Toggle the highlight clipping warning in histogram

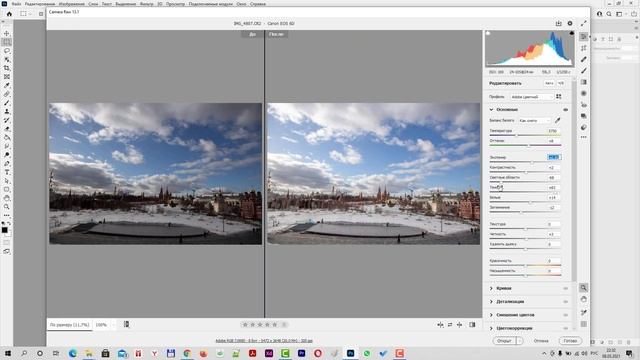(x=571, y=33)
